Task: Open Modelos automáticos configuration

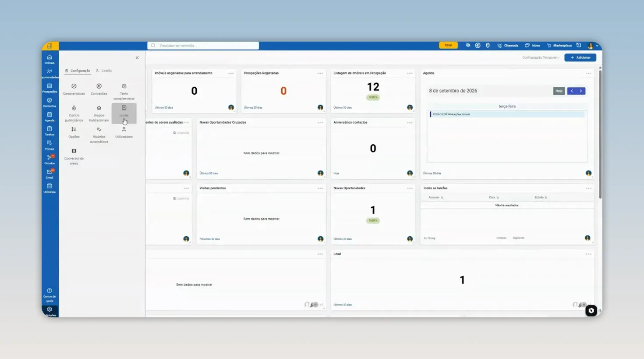Action: tap(99, 135)
